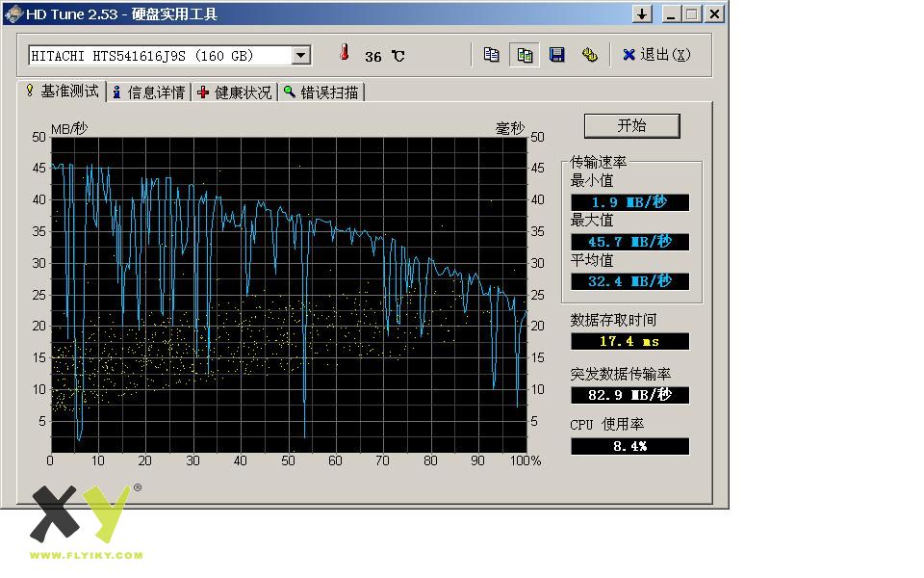
Task: Open the options settings icon
Action: pyautogui.click(x=589, y=55)
